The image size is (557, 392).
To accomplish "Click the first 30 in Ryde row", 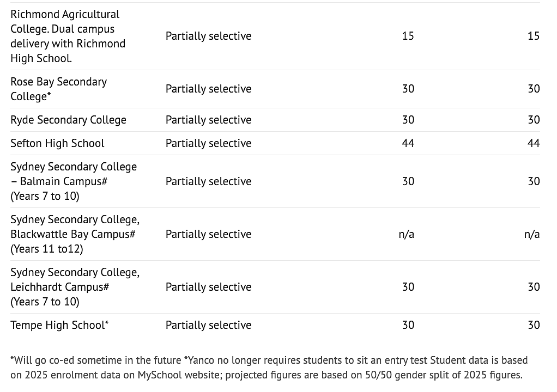I will [408, 120].
